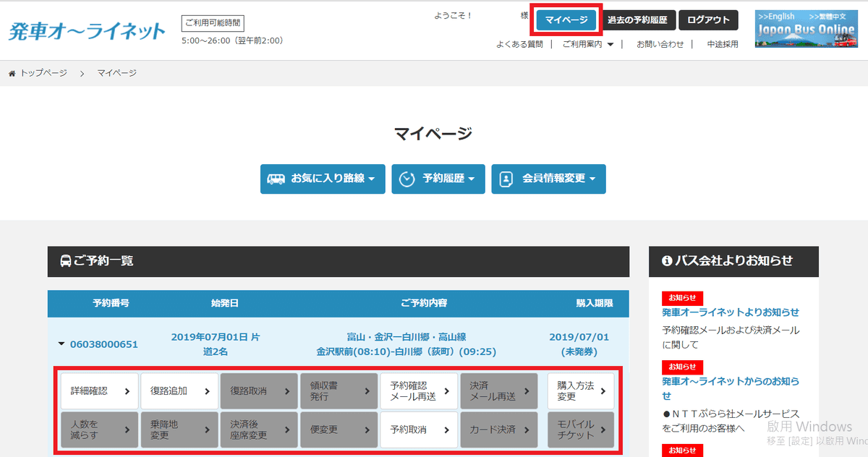Click the home icon beside トップページ
The height and width of the screenshot is (457, 868).
point(12,74)
